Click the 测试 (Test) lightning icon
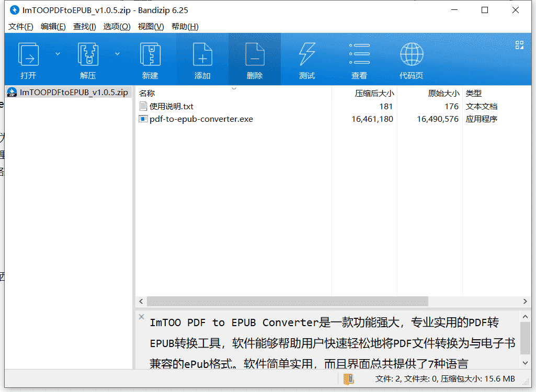The image size is (536, 392). (307, 54)
